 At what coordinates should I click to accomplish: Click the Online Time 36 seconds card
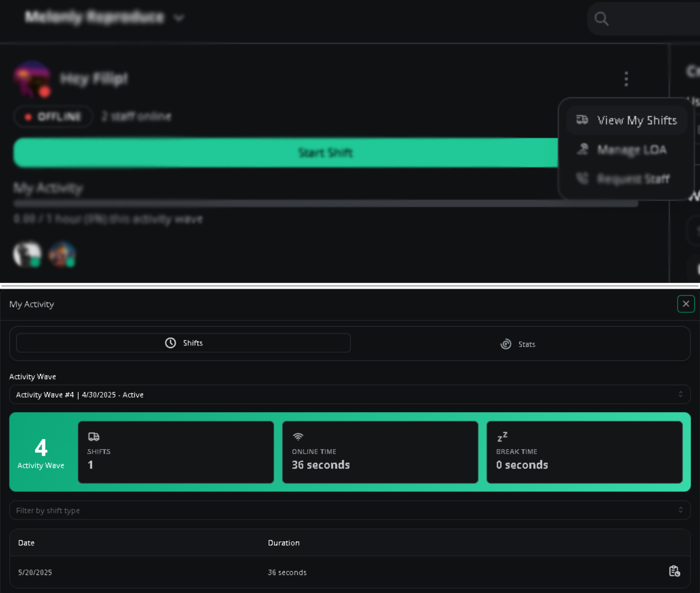tap(380, 452)
